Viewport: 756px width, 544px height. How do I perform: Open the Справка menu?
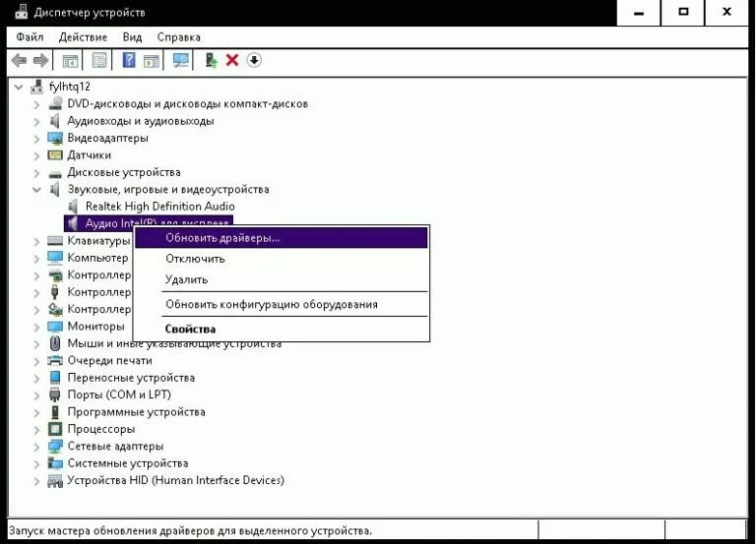179,37
